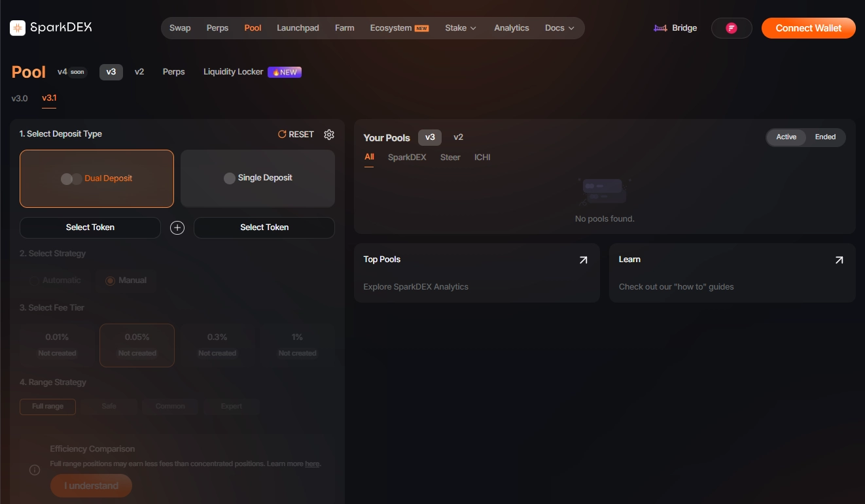Select the v2 pool version tab
The image size is (865, 504).
[139, 72]
